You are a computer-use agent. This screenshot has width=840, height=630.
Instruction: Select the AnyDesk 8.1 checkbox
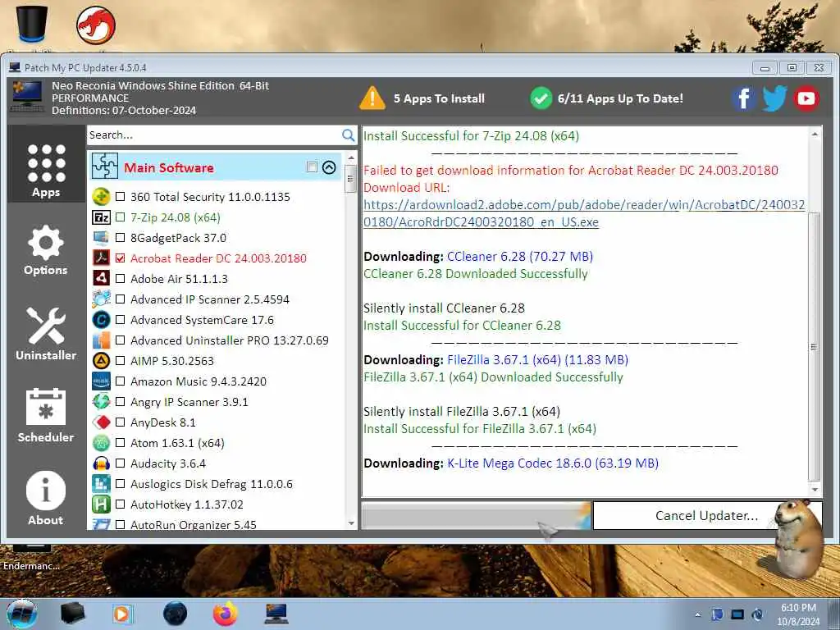pos(121,422)
